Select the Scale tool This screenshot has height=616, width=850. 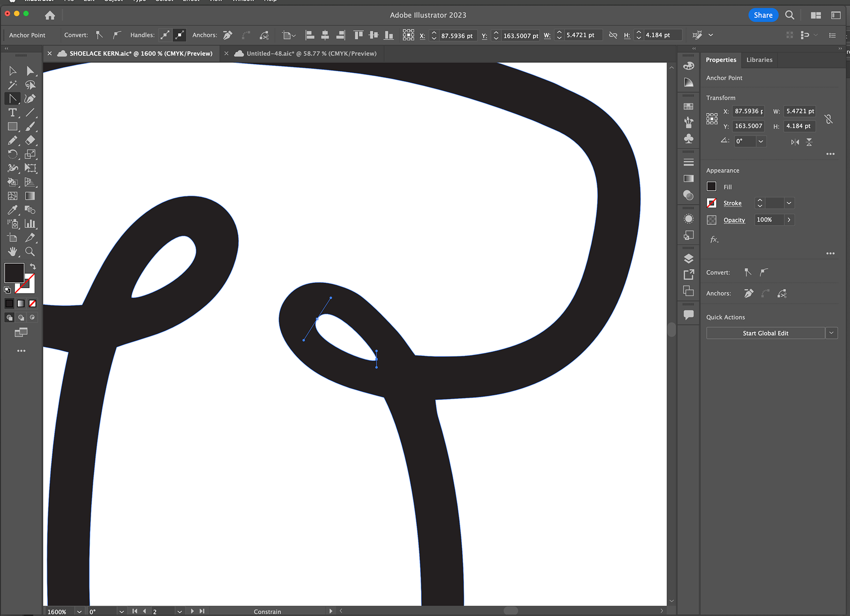click(x=30, y=154)
